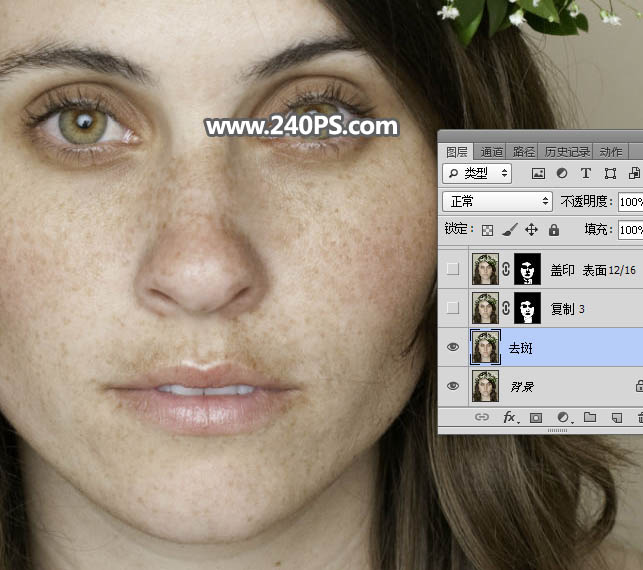Hide the 去斑 layer
The height and width of the screenshot is (570, 643).
click(453, 347)
